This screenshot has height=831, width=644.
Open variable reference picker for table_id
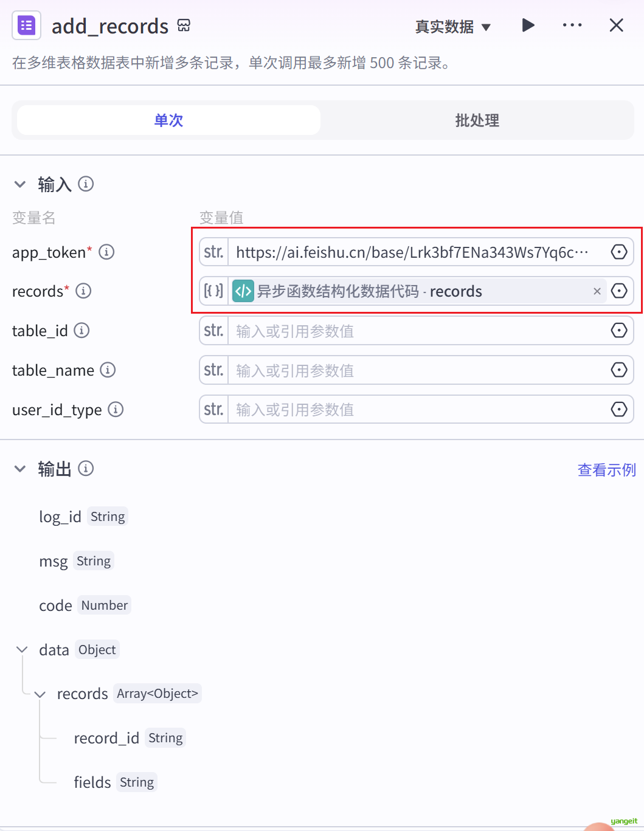(x=618, y=331)
